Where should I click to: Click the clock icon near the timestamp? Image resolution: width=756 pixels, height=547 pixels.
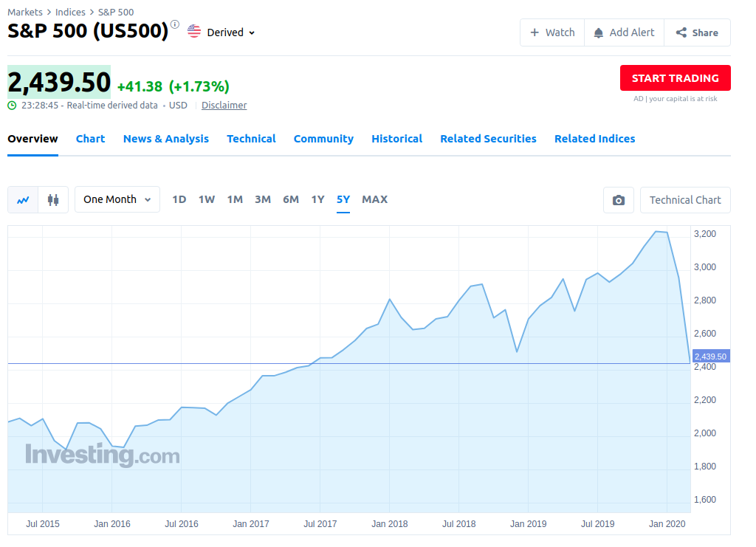tap(12, 105)
